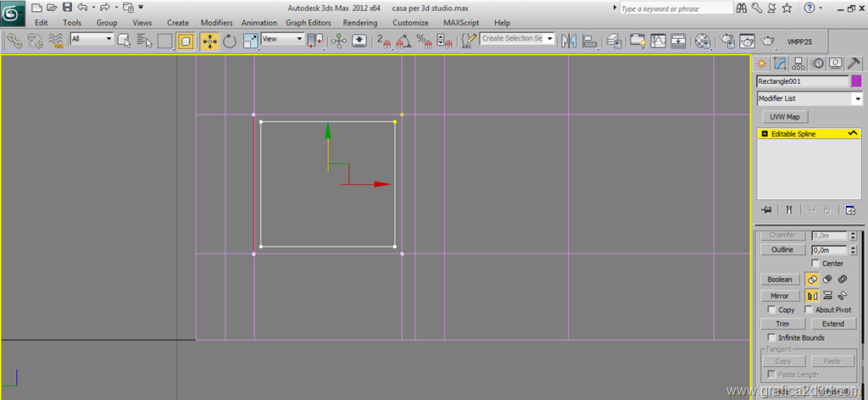Open the Modifiers menu
Image resolution: width=868 pixels, height=400 pixels.
(216, 23)
